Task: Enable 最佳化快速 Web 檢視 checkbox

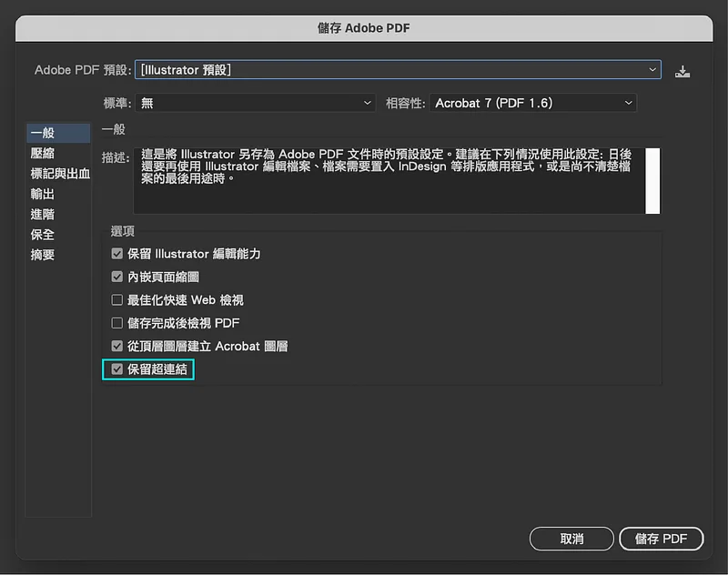Action: tap(117, 300)
